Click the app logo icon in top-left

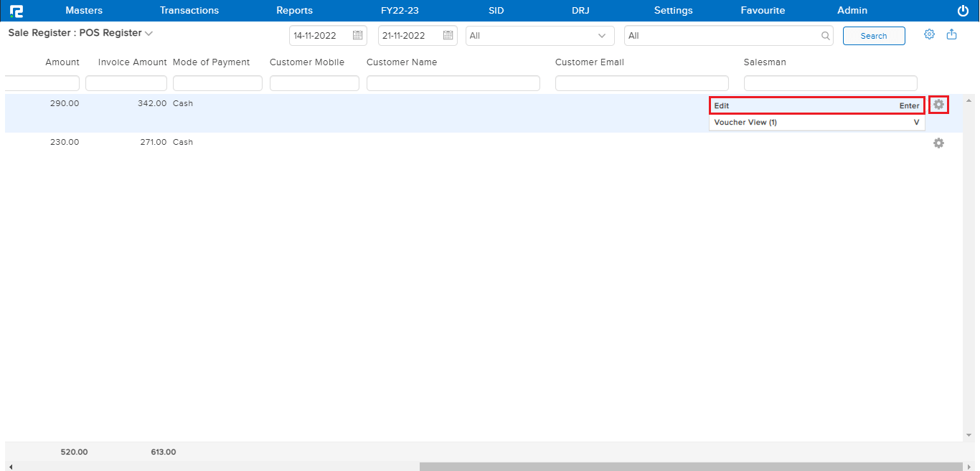click(16, 11)
